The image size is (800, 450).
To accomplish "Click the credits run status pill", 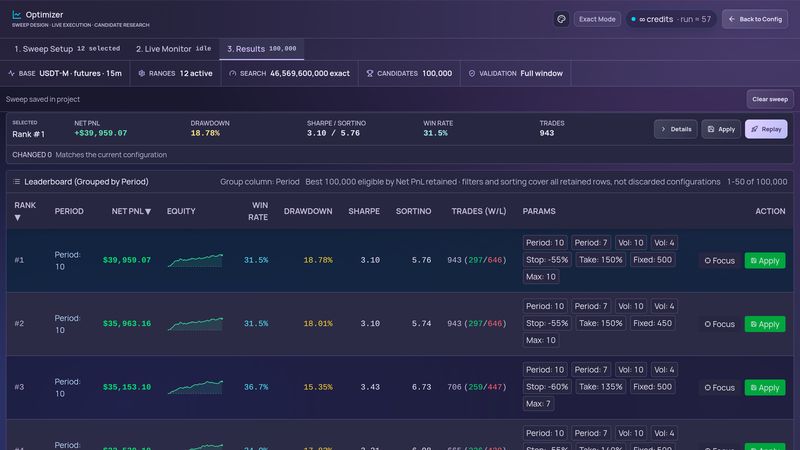I will (x=671, y=19).
